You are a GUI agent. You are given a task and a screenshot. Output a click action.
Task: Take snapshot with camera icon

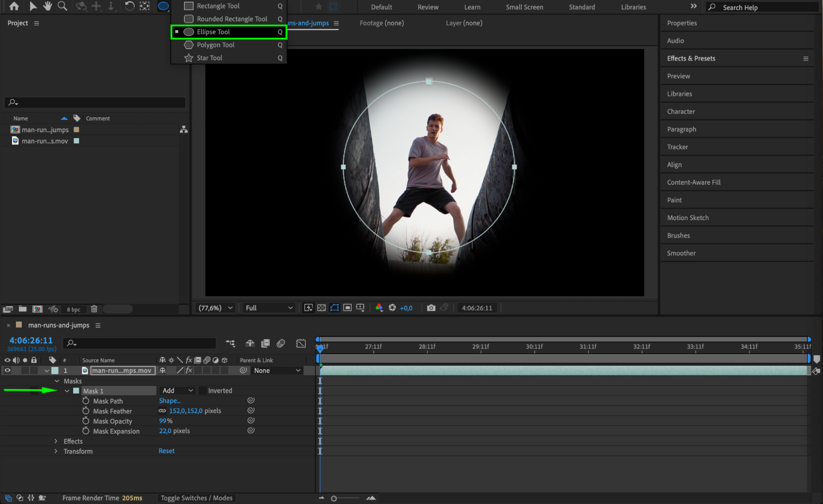[431, 308]
